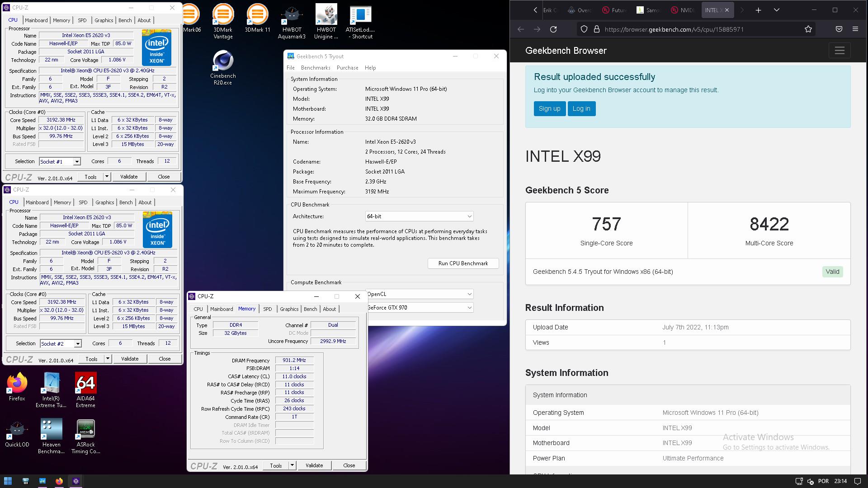The height and width of the screenshot is (488, 868).
Task: Open notification center in system tray
Action: point(858,481)
